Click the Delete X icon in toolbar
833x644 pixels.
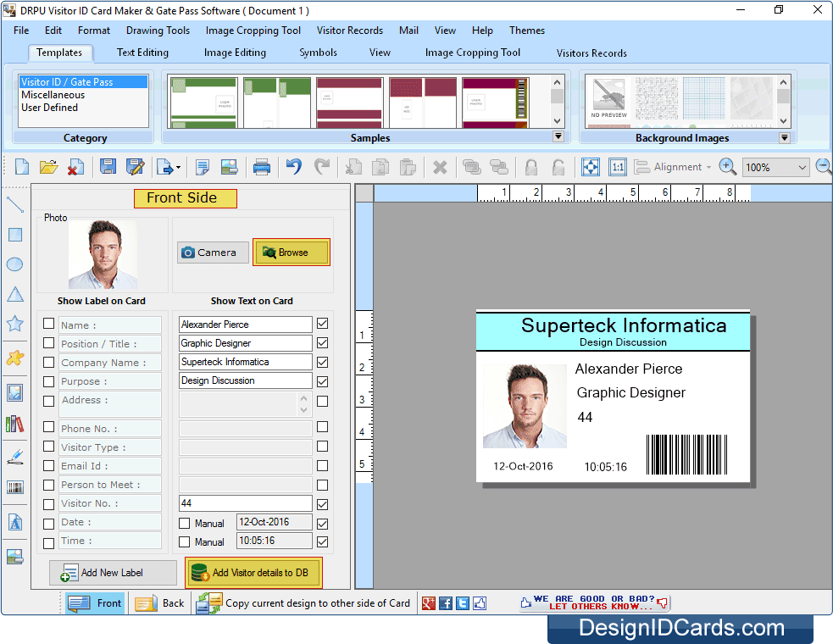(440, 168)
